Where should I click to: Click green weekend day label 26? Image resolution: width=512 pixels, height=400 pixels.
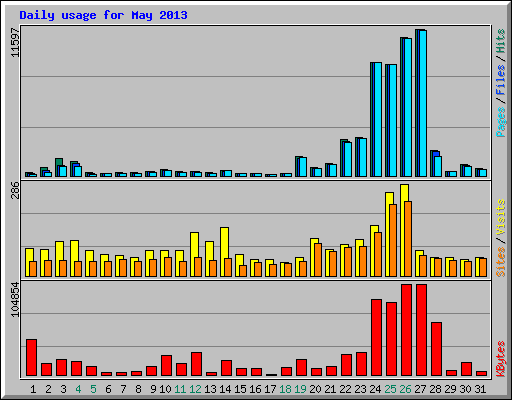(405, 389)
